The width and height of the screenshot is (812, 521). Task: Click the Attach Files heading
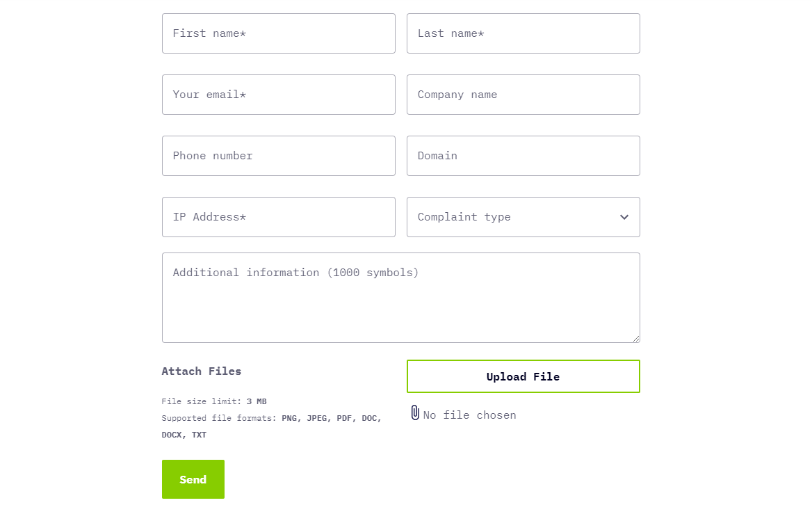click(202, 371)
